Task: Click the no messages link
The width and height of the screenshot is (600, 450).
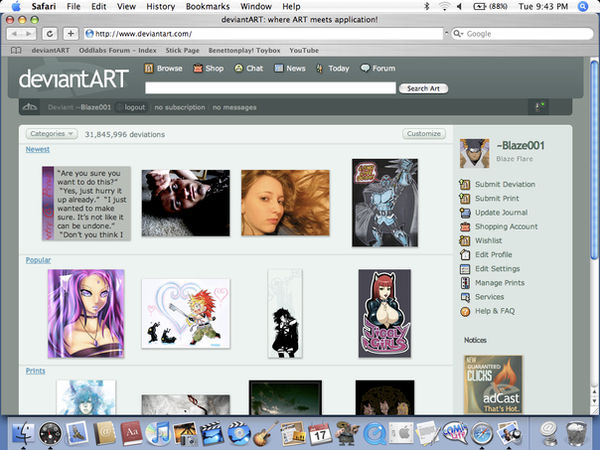Action: pos(235,108)
